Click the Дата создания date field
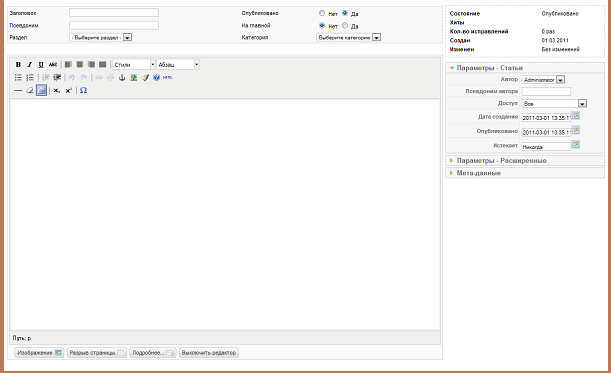Image resolution: width=611 pixels, height=373 pixels. tap(546, 117)
